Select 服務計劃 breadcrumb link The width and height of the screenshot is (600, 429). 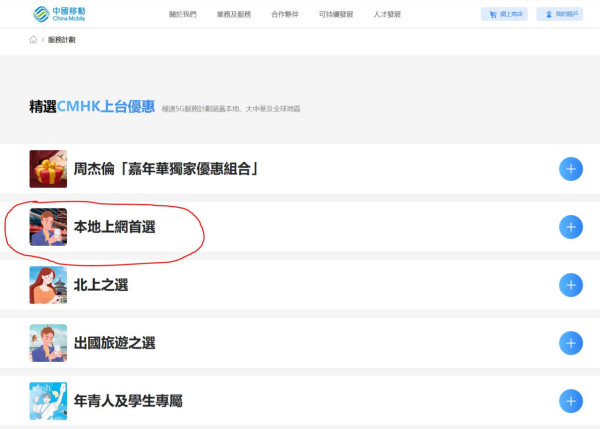click(62, 40)
